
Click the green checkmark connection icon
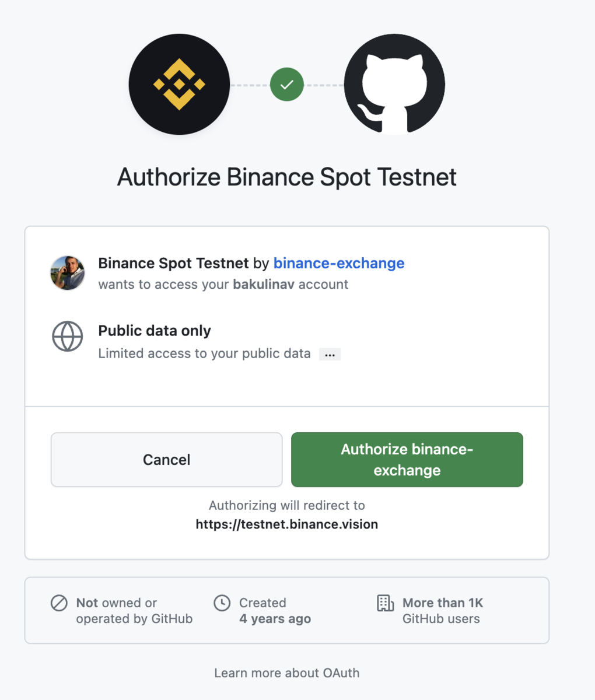286,85
